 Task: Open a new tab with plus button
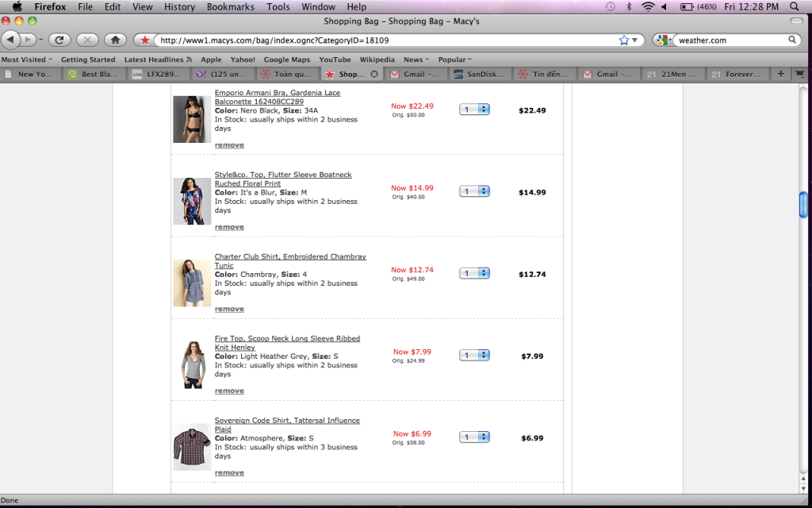(x=781, y=74)
